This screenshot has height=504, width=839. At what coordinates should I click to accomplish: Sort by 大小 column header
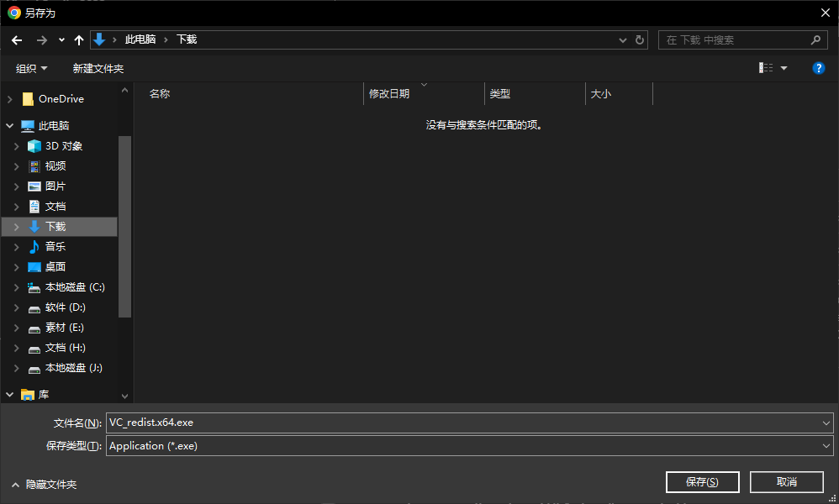tap(600, 93)
